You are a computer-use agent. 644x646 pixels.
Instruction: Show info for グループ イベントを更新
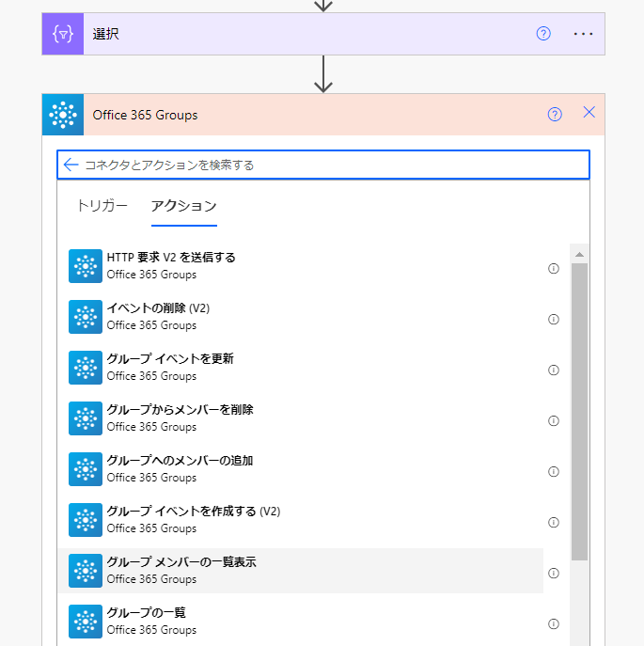pos(554,370)
